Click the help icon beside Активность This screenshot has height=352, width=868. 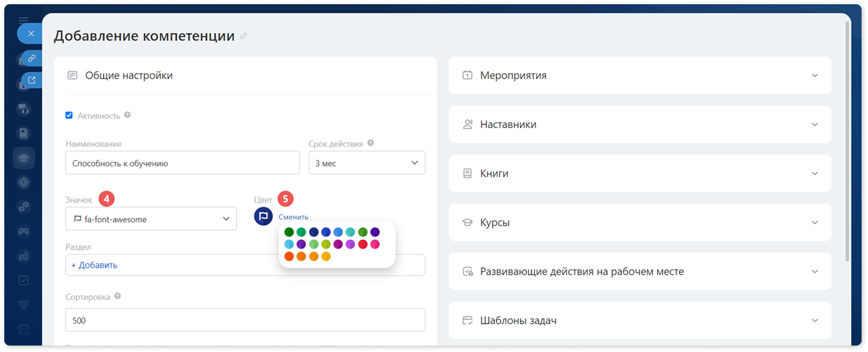click(x=127, y=115)
